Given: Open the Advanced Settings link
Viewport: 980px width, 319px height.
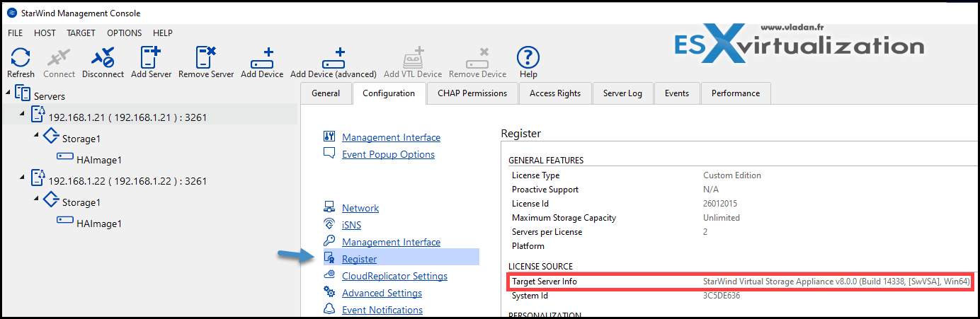Looking at the screenshot, I should click(382, 293).
